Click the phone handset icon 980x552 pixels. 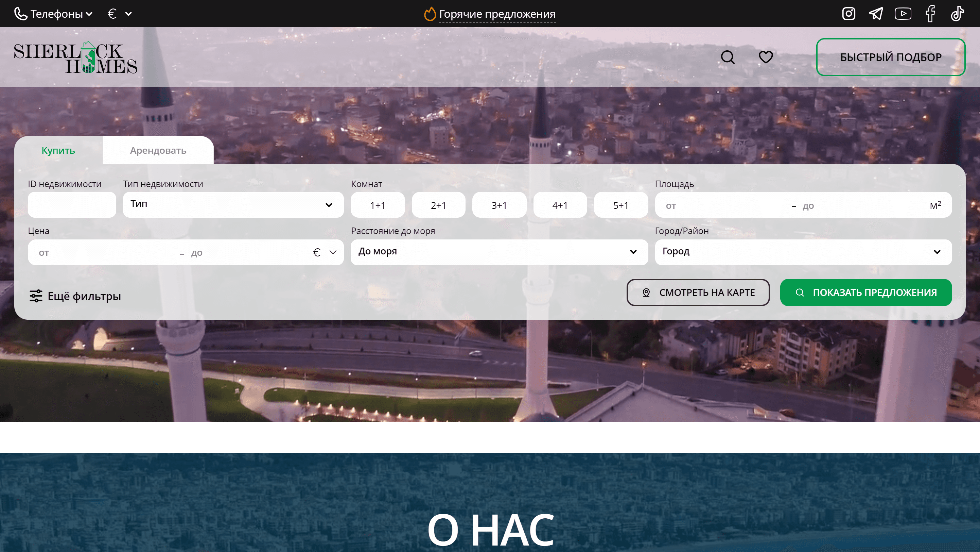point(20,14)
